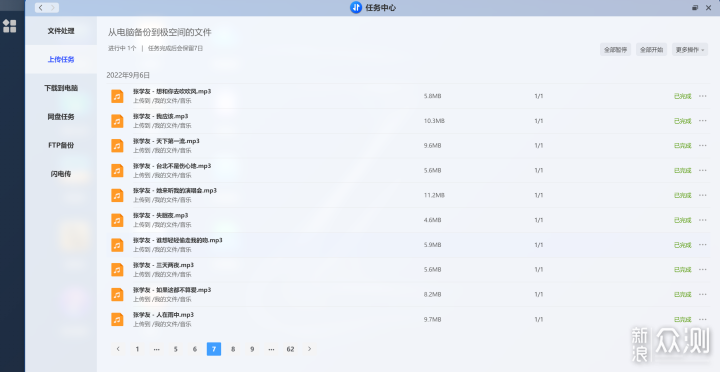Go back with the left arrow in the title bar
Viewport: 720px width, 372px height.
coord(41,8)
